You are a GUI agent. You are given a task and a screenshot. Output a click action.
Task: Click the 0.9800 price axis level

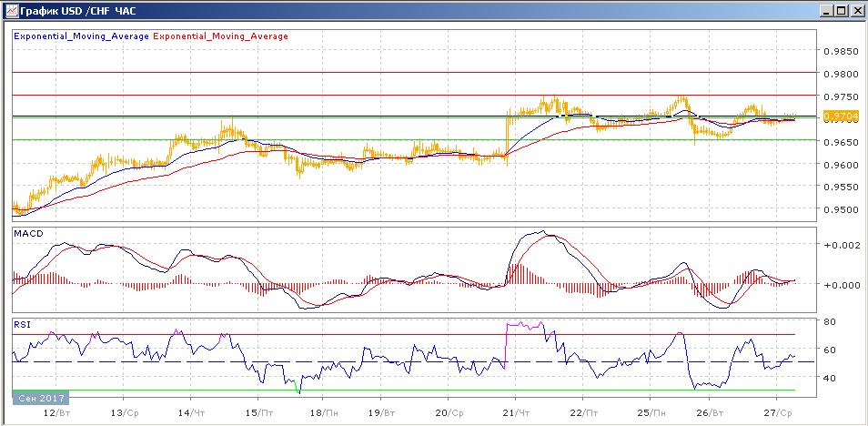point(840,74)
